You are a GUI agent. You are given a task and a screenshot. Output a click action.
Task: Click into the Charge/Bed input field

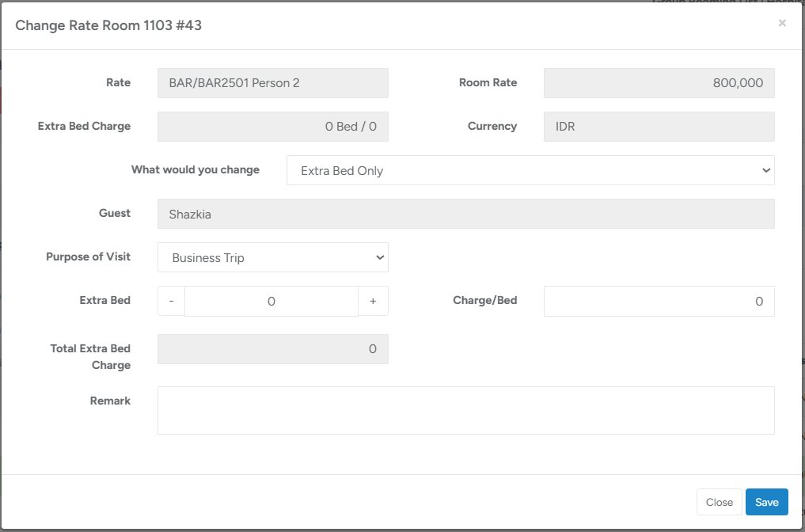[659, 302]
